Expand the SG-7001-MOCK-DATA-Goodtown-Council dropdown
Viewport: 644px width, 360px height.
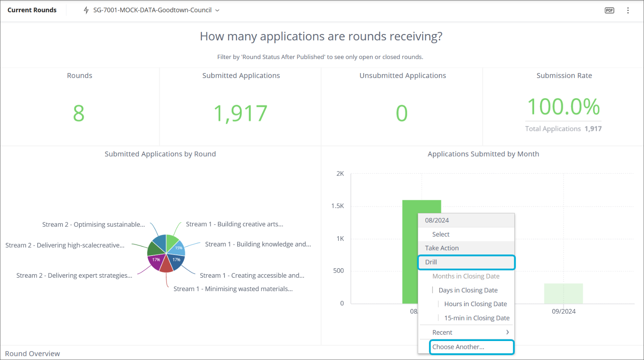coord(217,10)
